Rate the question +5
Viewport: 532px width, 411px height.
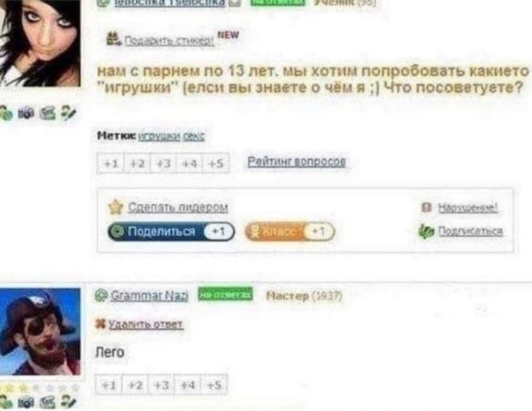pos(216,163)
